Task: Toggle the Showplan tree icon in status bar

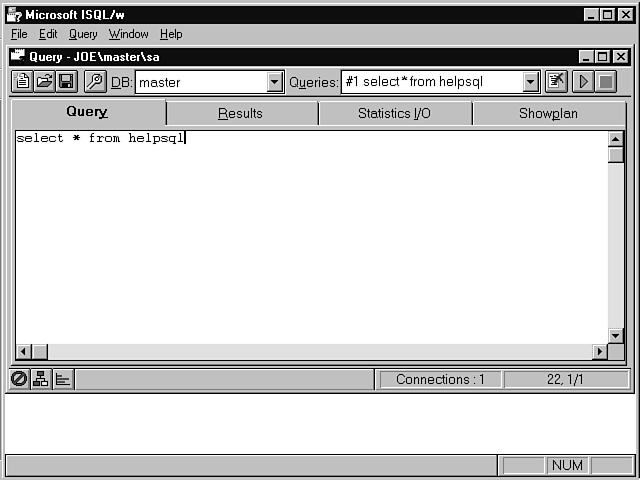Action: click(x=41, y=379)
